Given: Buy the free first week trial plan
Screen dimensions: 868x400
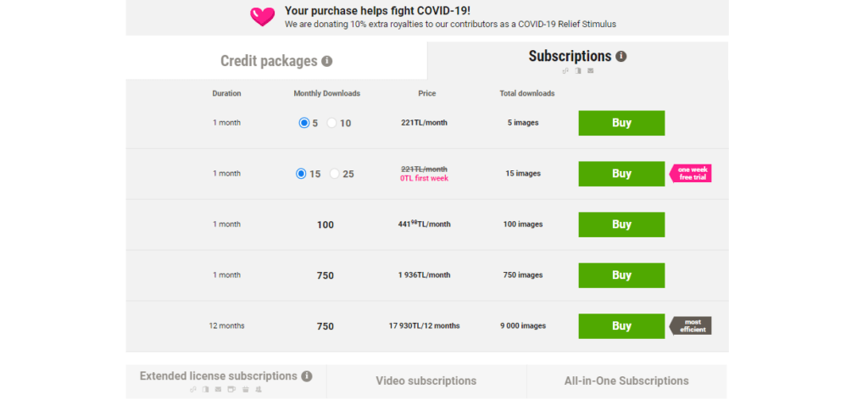Looking at the screenshot, I should coord(621,174).
